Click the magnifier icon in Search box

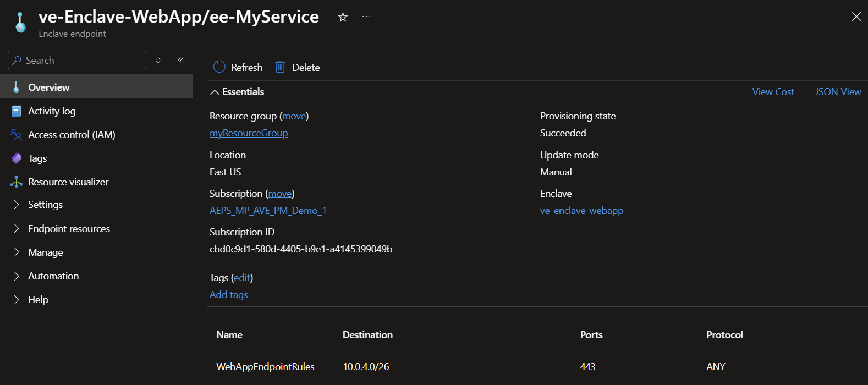(17, 61)
